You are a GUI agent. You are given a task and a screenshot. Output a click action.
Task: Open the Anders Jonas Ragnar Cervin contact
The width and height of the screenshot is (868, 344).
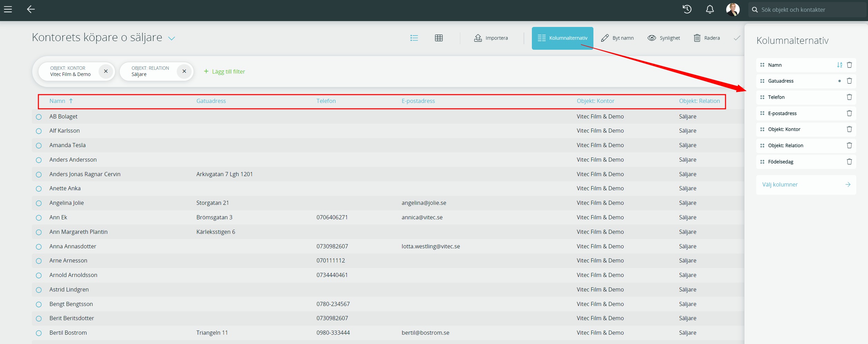[85, 174]
